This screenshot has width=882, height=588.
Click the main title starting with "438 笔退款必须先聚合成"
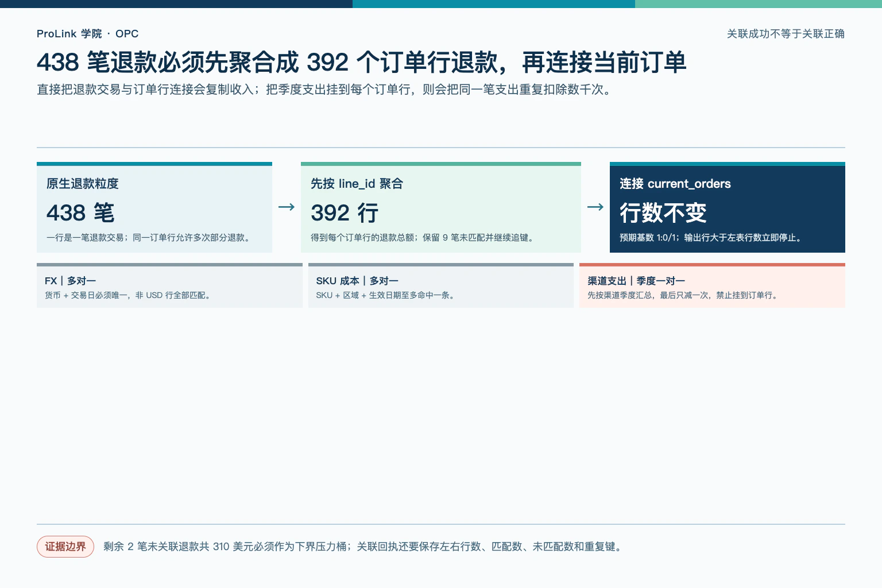361,62
